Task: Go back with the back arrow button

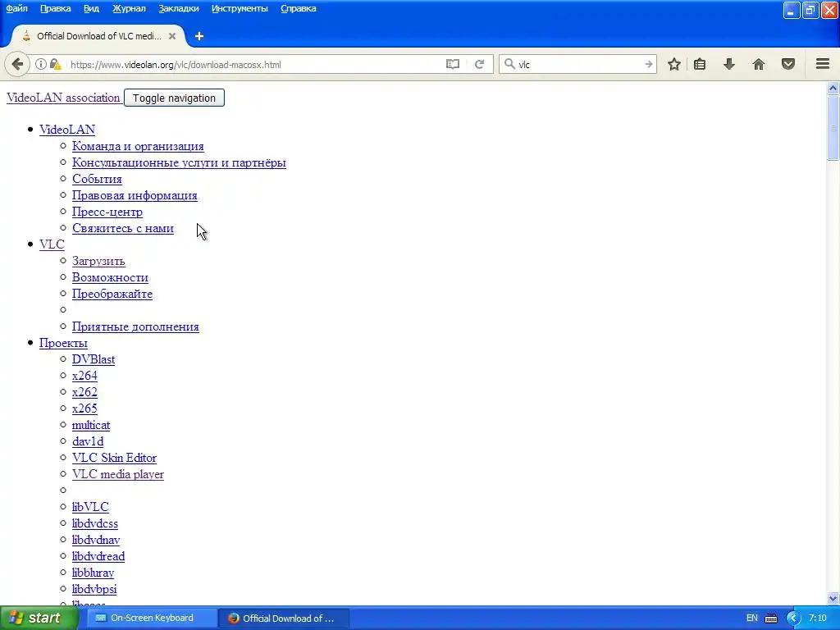Action: (17, 64)
